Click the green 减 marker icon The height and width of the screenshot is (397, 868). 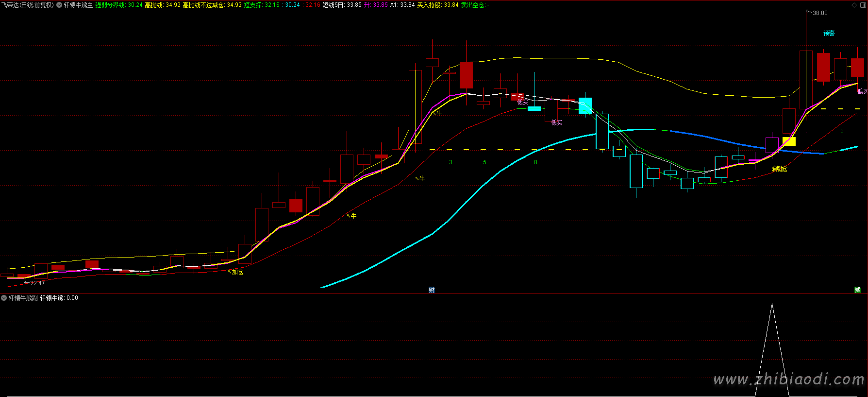[x=857, y=290]
